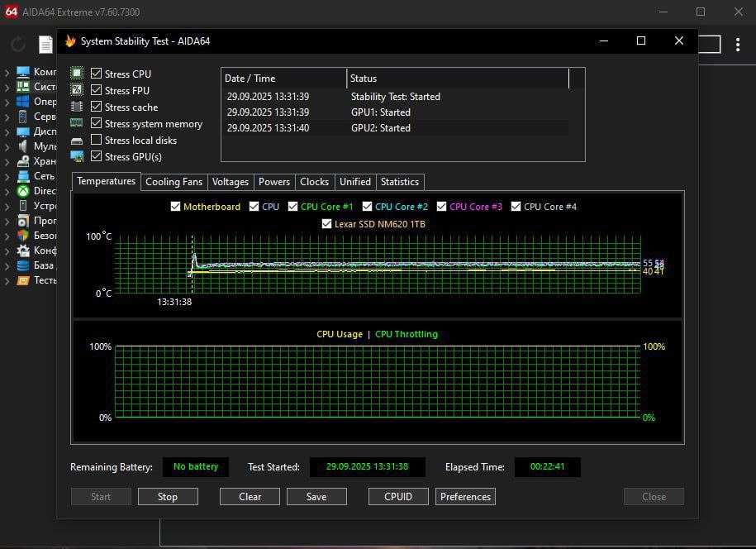Click the Stress CPU chip icon

point(77,74)
